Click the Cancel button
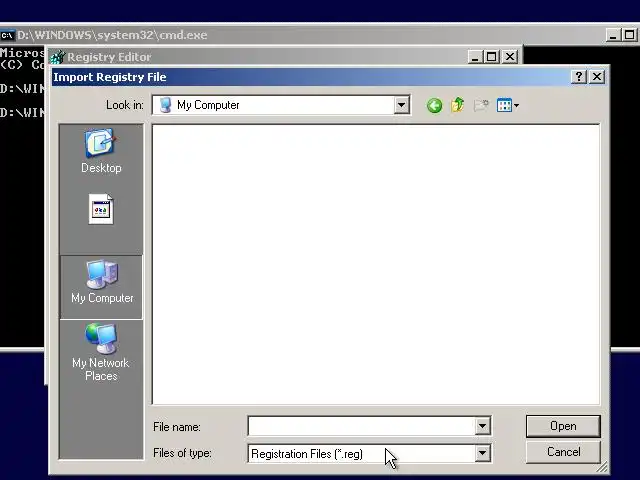 coord(563,452)
